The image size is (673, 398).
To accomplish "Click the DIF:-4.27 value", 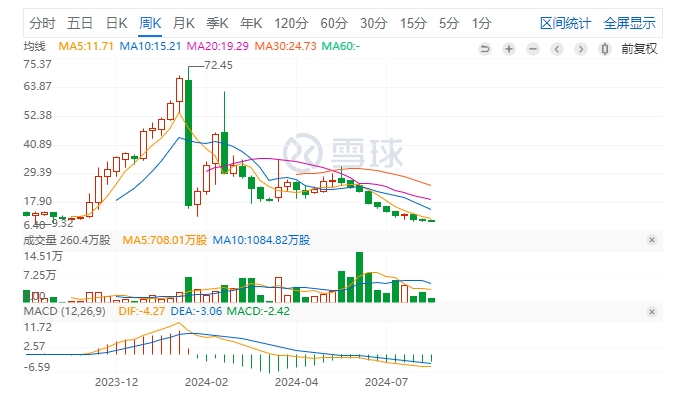I will point(142,311).
